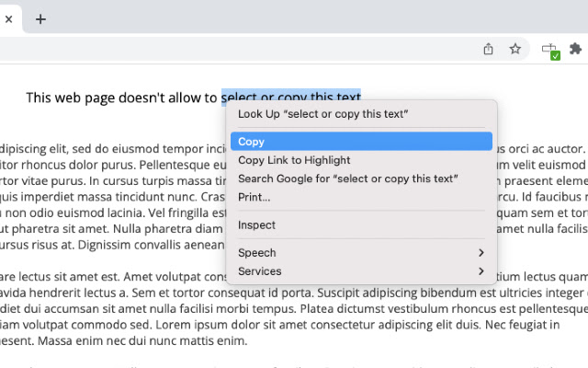Viewport: 588px width, 368px height.
Task: Select Copy from the context menu
Action: (361, 142)
